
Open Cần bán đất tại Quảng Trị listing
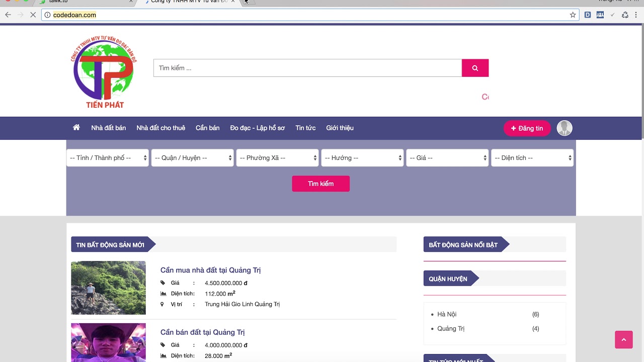(x=202, y=332)
